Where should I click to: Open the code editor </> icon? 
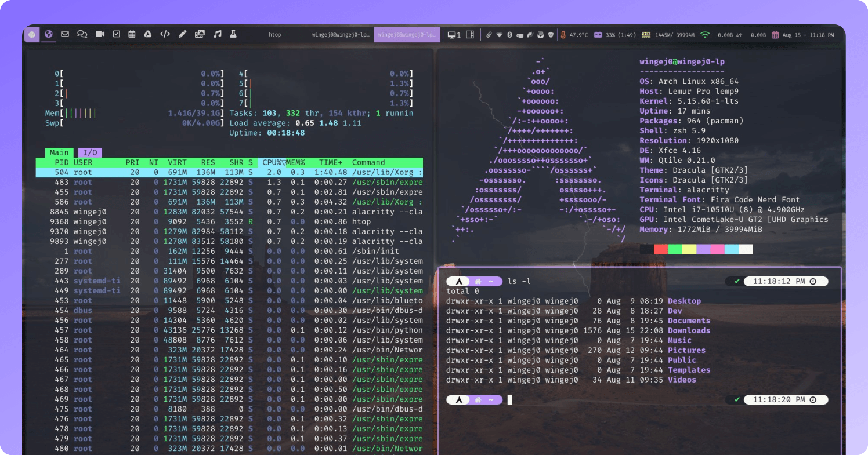pyautogui.click(x=165, y=34)
